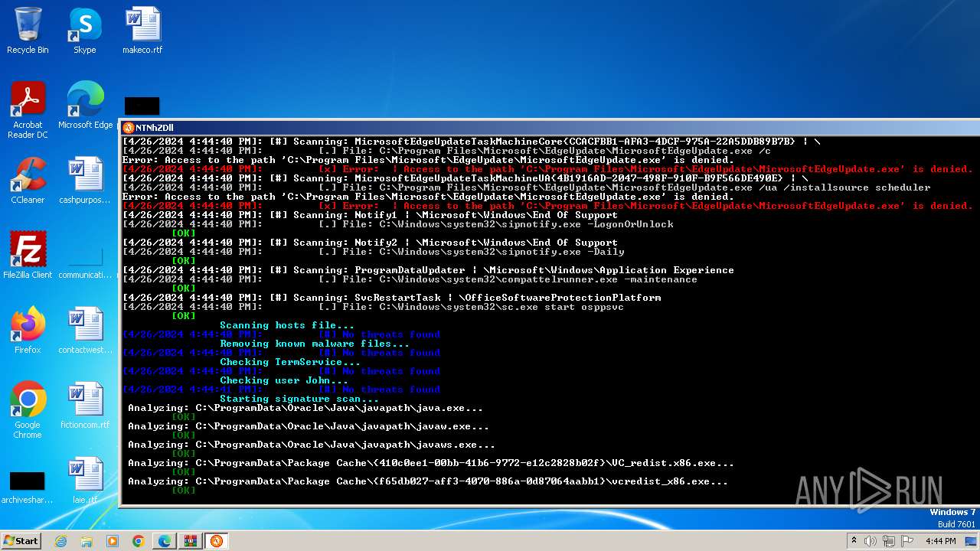The height and width of the screenshot is (551, 980).
Task: Select the cashpurpos... document icon
Action: coord(85,181)
